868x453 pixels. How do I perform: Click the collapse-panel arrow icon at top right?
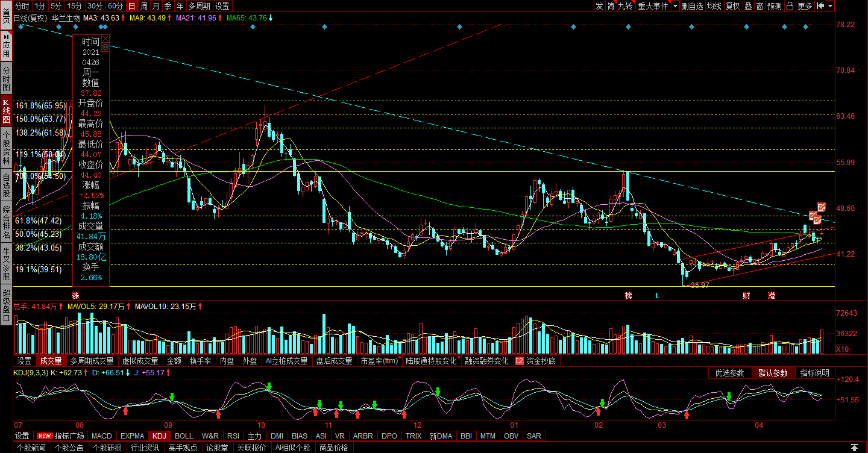(x=820, y=6)
